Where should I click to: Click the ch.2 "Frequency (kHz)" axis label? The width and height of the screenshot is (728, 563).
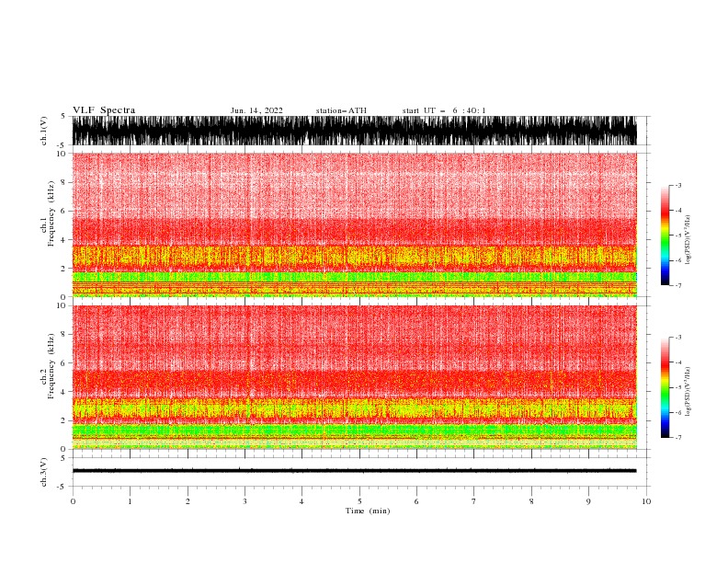click(x=51, y=365)
